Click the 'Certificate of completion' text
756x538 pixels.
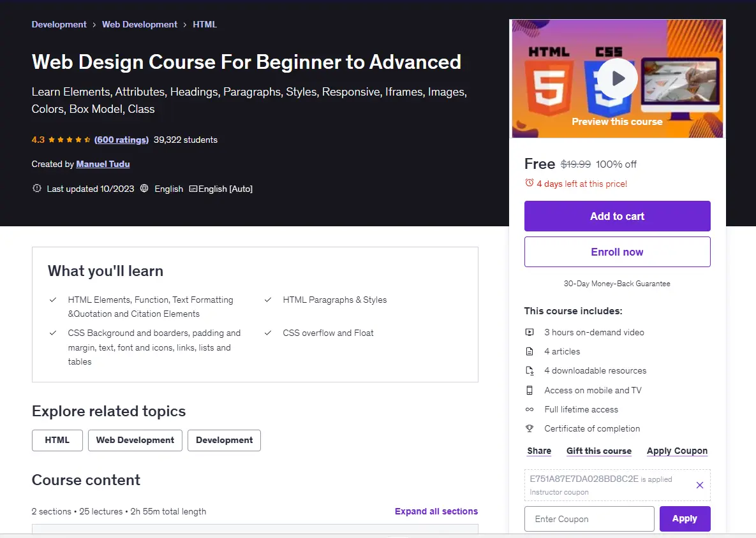pyautogui.click(x=592, y=428)
